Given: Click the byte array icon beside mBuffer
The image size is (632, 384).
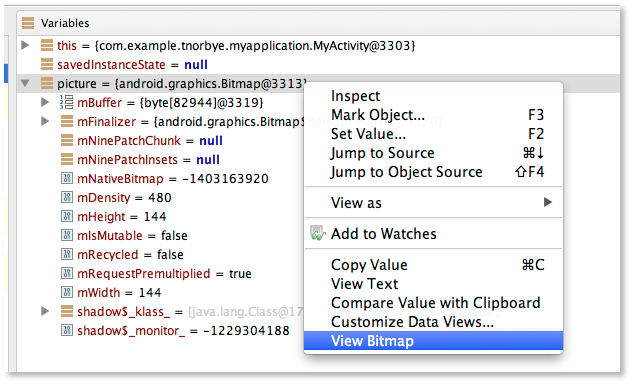Looking at the screenshot, I should (67, 102).
